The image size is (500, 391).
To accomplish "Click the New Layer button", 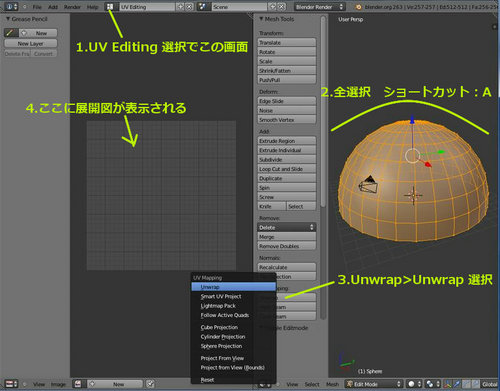I will [x=30, y=43].
